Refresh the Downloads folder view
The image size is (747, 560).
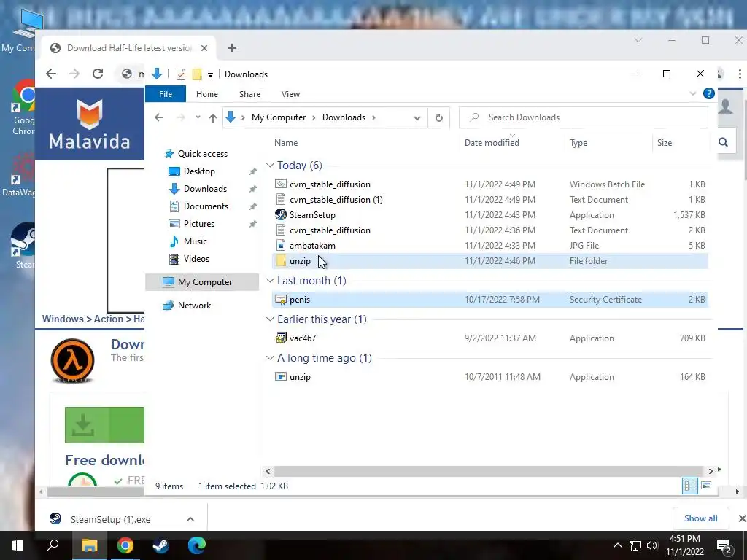point(439,117)
